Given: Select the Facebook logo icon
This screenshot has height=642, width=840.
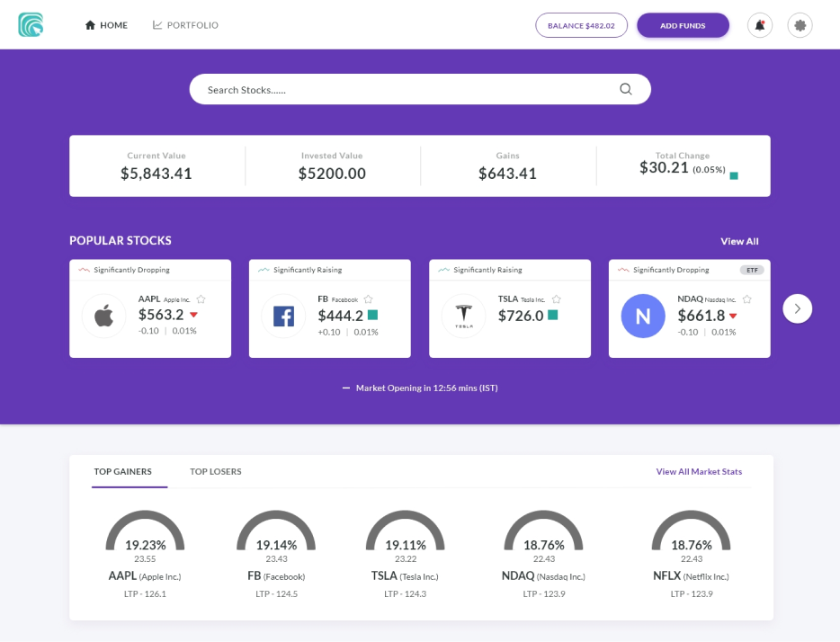Looking at the screenshot, I should 282,315.
